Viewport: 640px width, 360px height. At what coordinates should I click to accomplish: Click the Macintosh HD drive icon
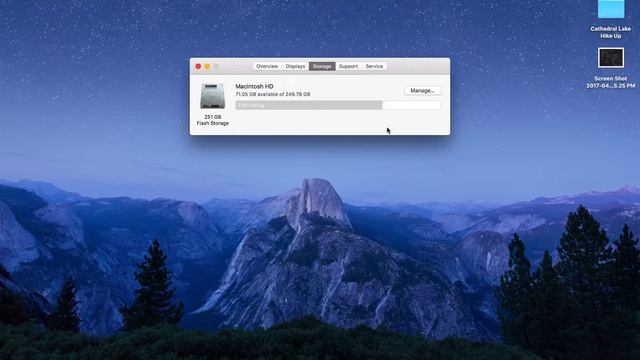(212, 96)
